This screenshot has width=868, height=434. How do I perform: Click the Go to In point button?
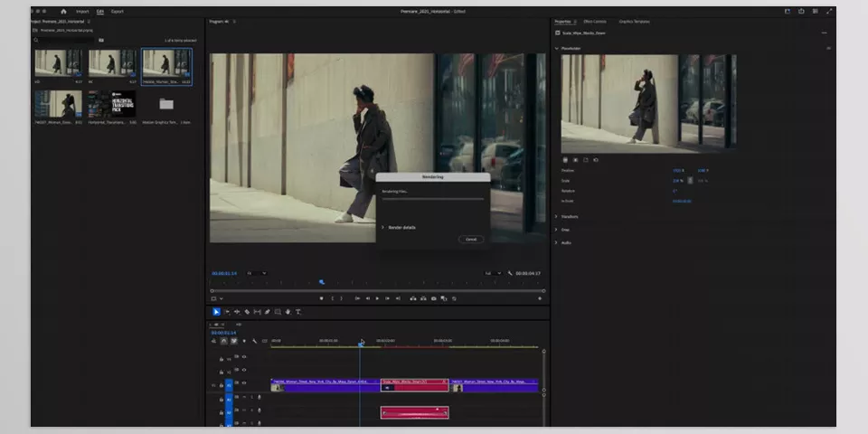(358, 298)
